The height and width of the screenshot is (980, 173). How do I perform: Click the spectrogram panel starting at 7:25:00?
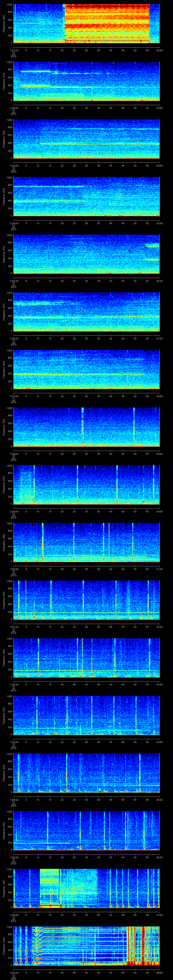[86, 254]
